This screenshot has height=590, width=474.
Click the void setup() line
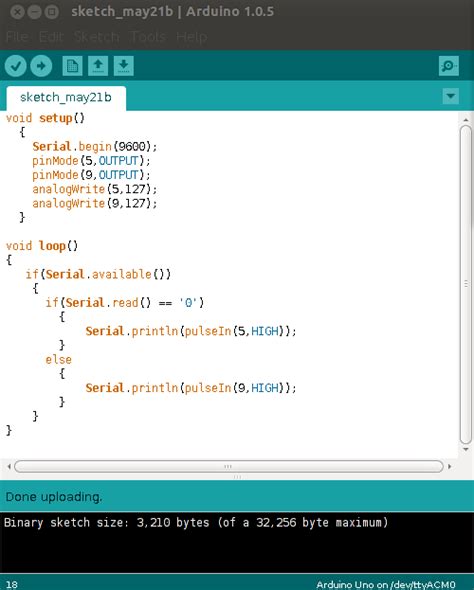(x=45, y=118)
